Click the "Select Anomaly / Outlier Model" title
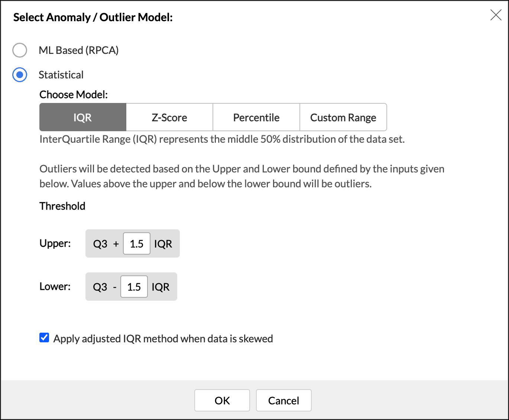Screen dimensions: 509x420 coord(93,17)
